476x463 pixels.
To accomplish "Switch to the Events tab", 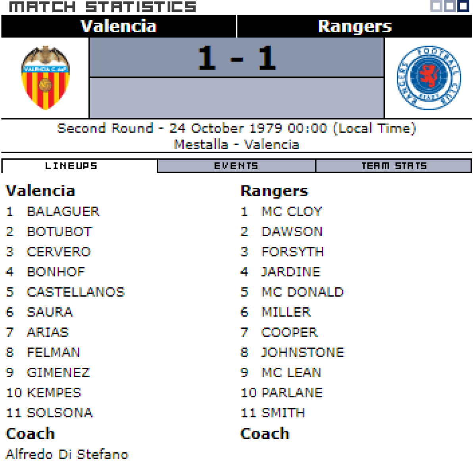I will pos(236,166).
